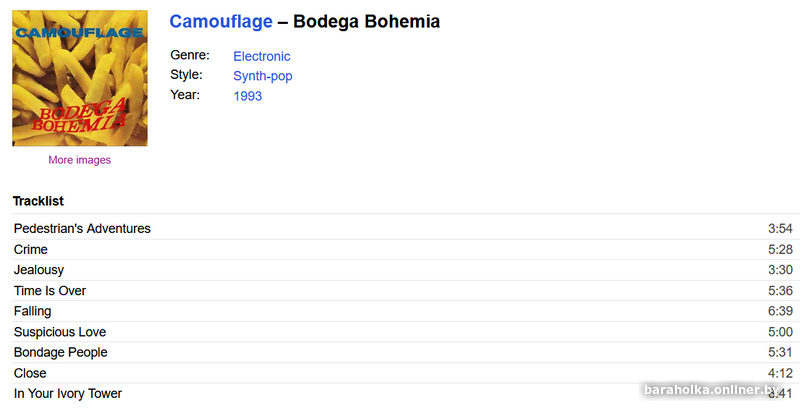Click the Time Is Over track
Screen dimensions: 800x411
[50, 291]
